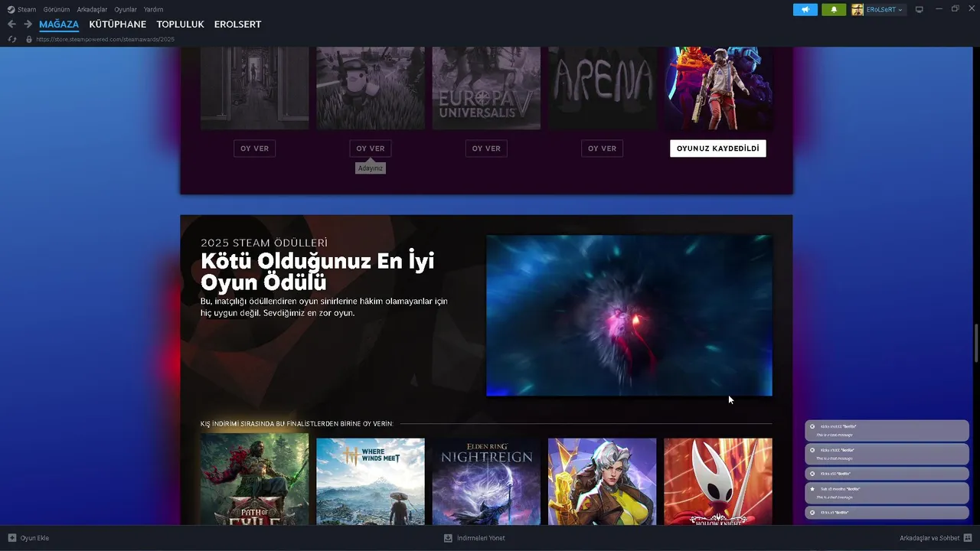The width and height of the screenshot is (980, 551).
Task: Toggle Big Picture mode monitor icon
Action: (920, 9)
